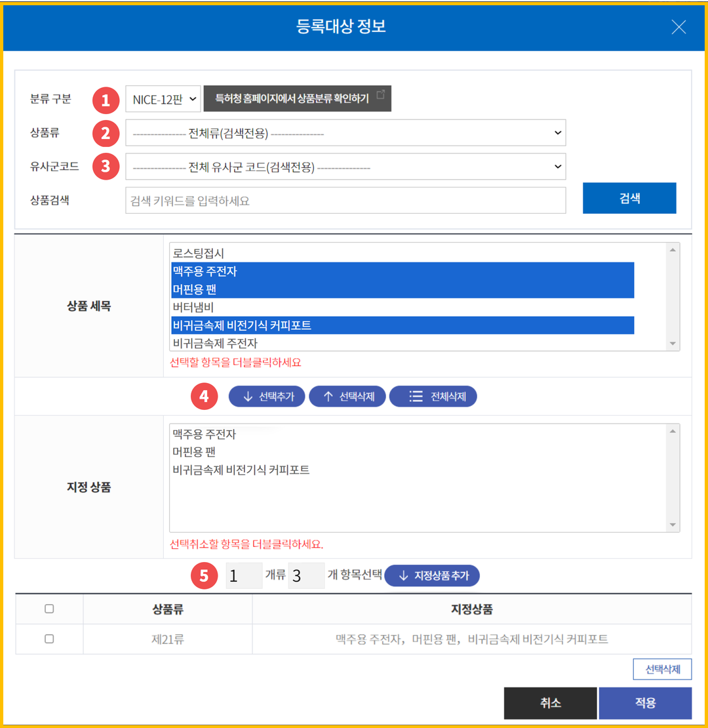The image size is (708, 728).
Task: Click the 적용 apply button
Action: click(x=646, y=702)
